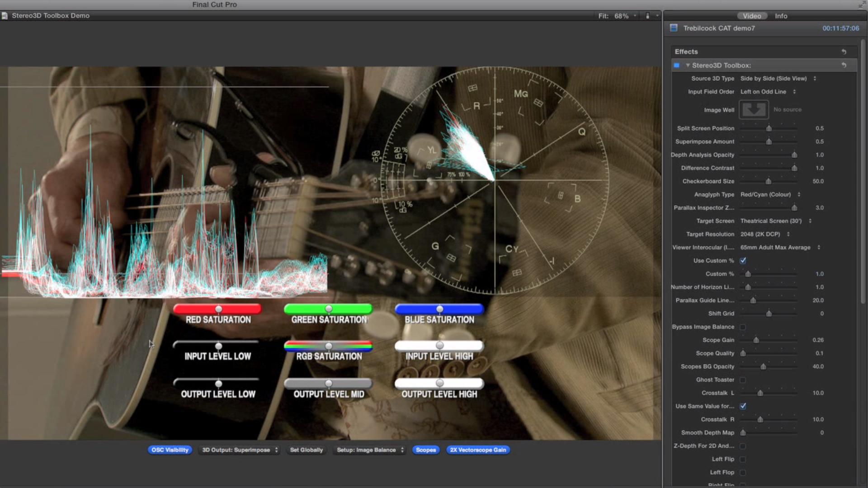Click Difference Contrast slider thumb
868x488 pixels.
[794, 168]
